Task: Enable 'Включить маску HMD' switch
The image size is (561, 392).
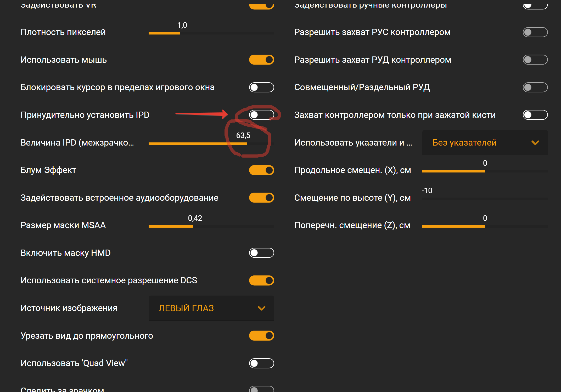Action: click(261, 253)
